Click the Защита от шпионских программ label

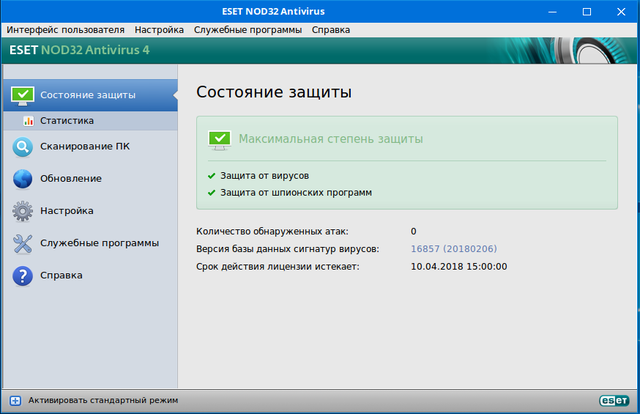point(296,193)
